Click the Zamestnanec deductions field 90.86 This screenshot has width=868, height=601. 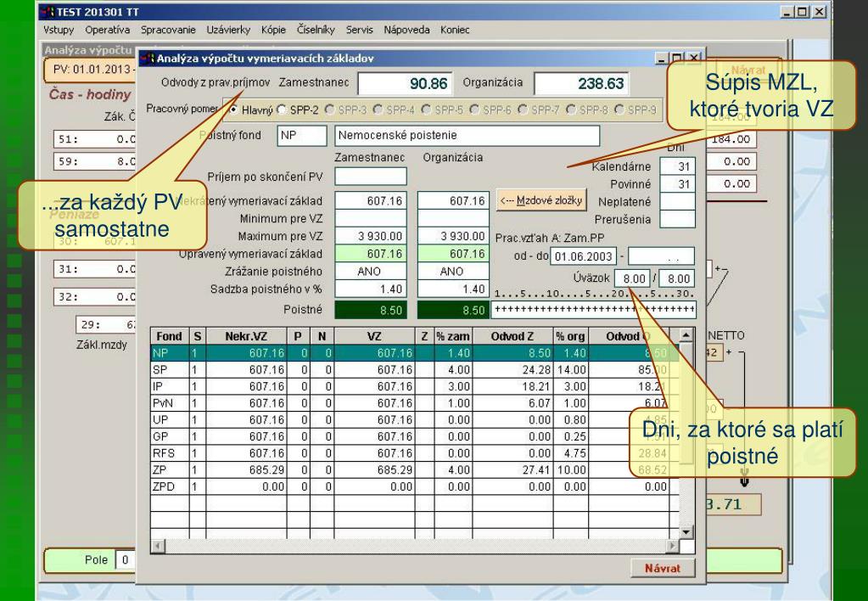405,84
